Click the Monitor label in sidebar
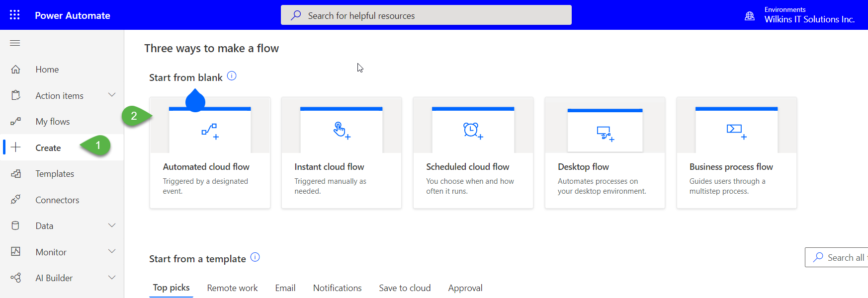 [51, 252]
